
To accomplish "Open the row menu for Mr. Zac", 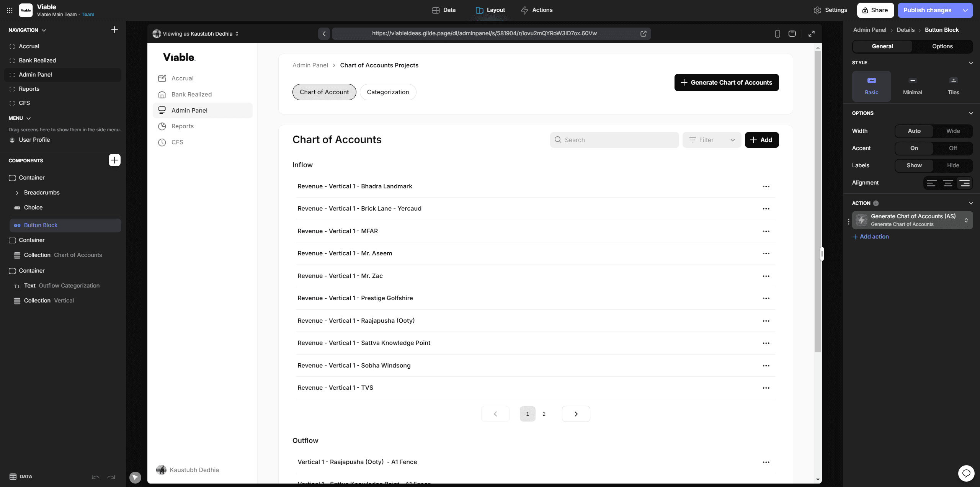I will tap(766, 276).
